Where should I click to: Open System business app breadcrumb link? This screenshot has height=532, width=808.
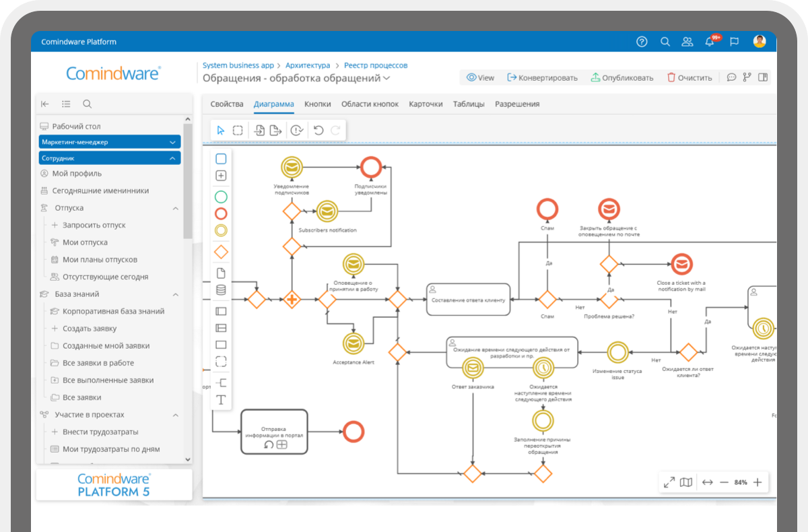[x=238, y=65]
